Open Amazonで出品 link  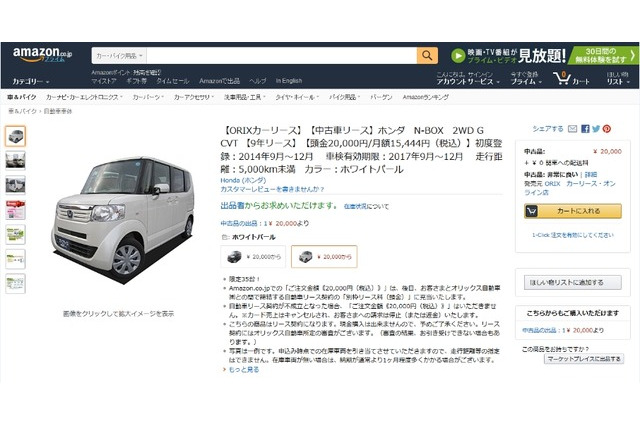click(x=219, y=81)
